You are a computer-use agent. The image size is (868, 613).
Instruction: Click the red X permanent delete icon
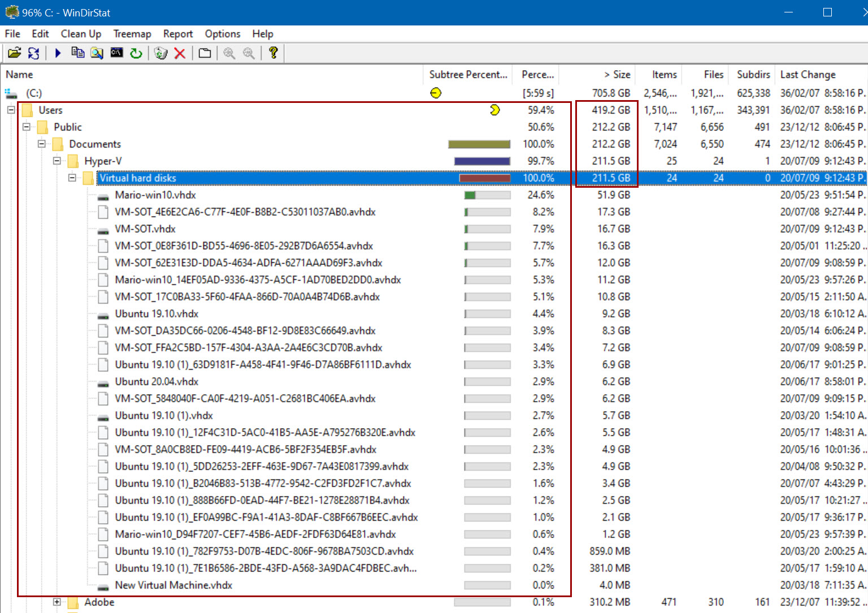click(x=180, y=53)
